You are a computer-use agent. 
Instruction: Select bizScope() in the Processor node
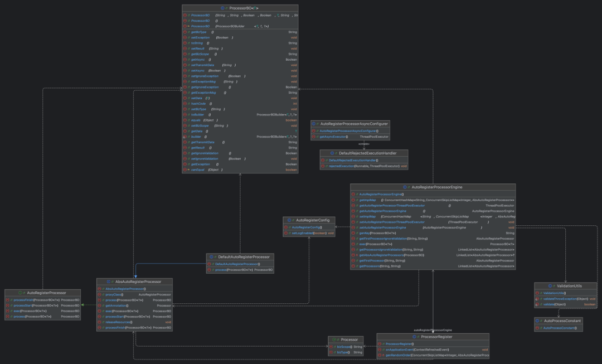[346, 347]
